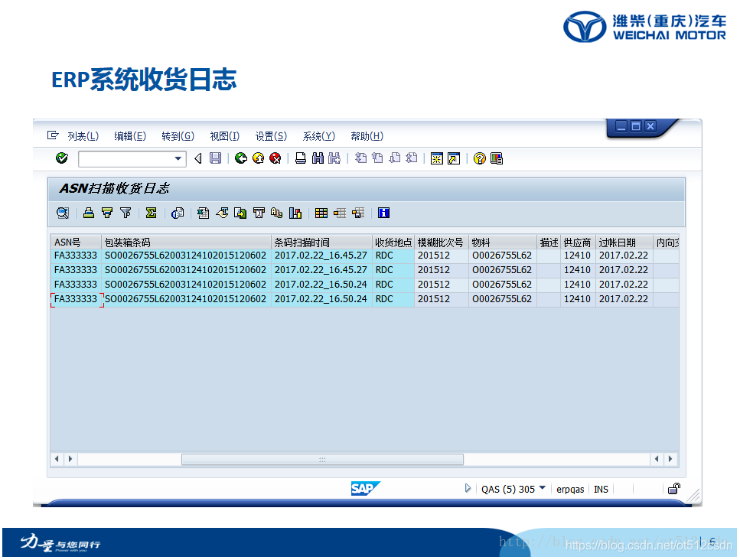
Task: Open the 列表(L) menu
Action: (84, 135)
